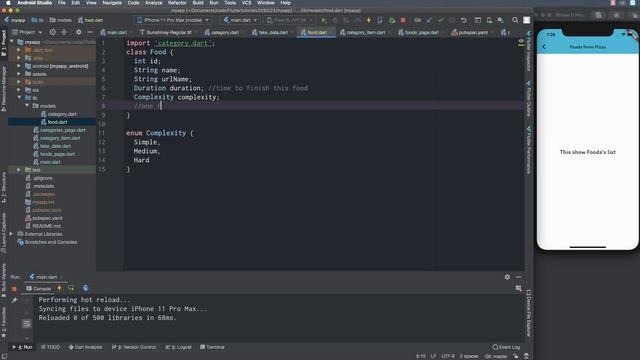Open the Version Control tool window
The width and height of the screenshot is (640, 360).
[134, 347]
